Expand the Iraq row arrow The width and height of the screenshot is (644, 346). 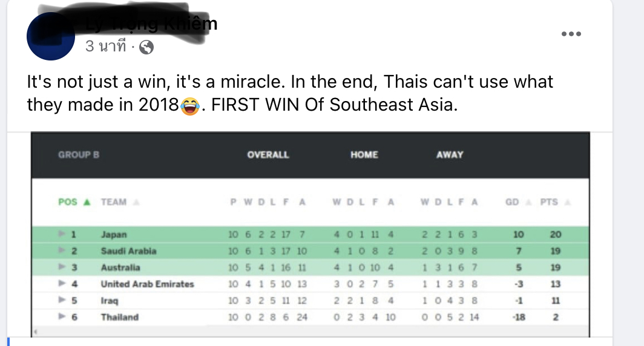tap(62, 300)
